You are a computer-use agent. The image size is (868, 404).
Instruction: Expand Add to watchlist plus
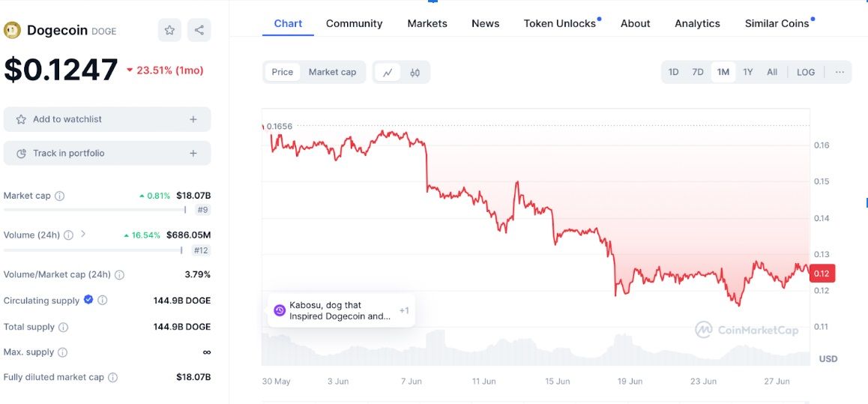point(193,119)
